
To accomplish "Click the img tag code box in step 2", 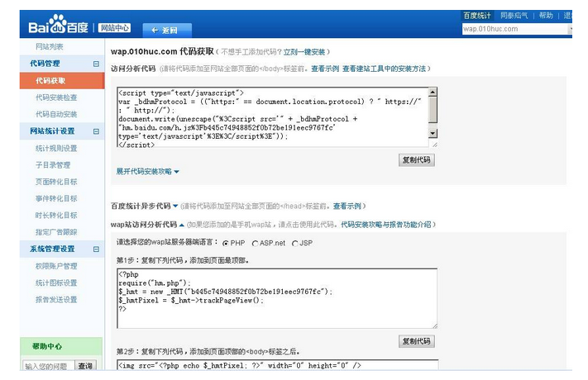I will point(278,365).
